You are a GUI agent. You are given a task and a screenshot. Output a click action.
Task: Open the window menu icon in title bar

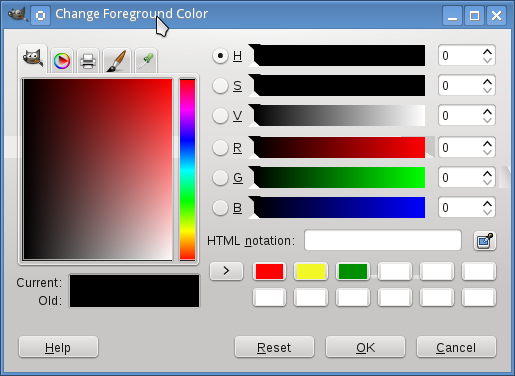click(x=41, y=15)
